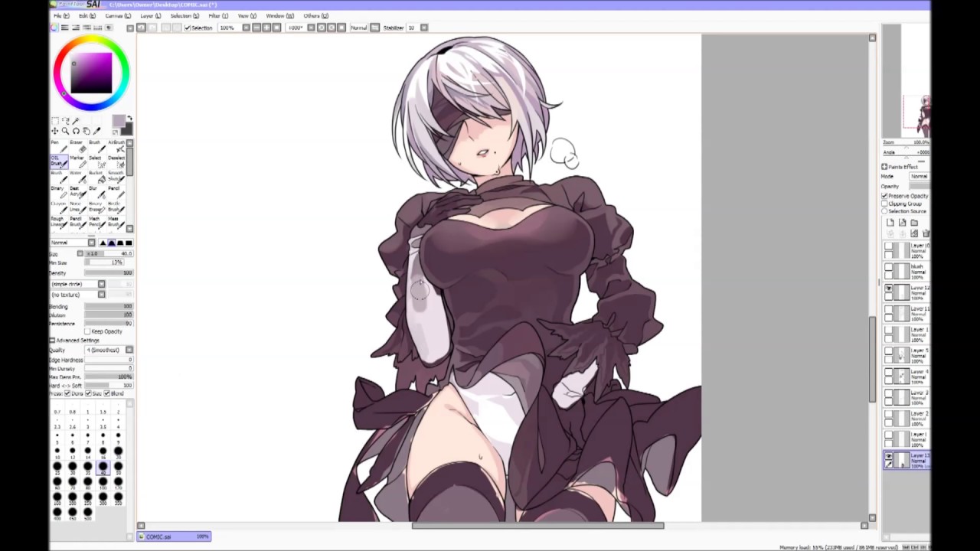Viewport: 980px width, 551px height.
Task: Collapse the Advanced Settings section
Action: coord(52,341)
